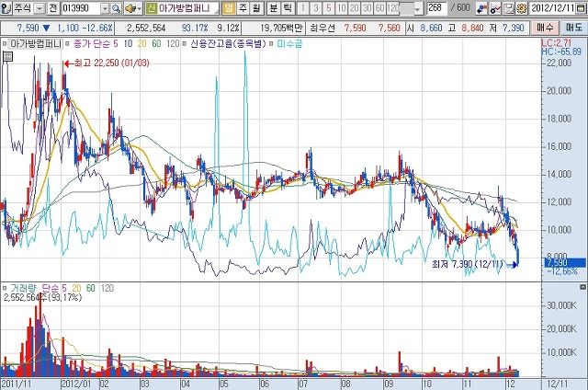This screenshot has height=390, width=588.
Task: Click the 신용잔고율(종목별) legend text
Action: (228, 44)
